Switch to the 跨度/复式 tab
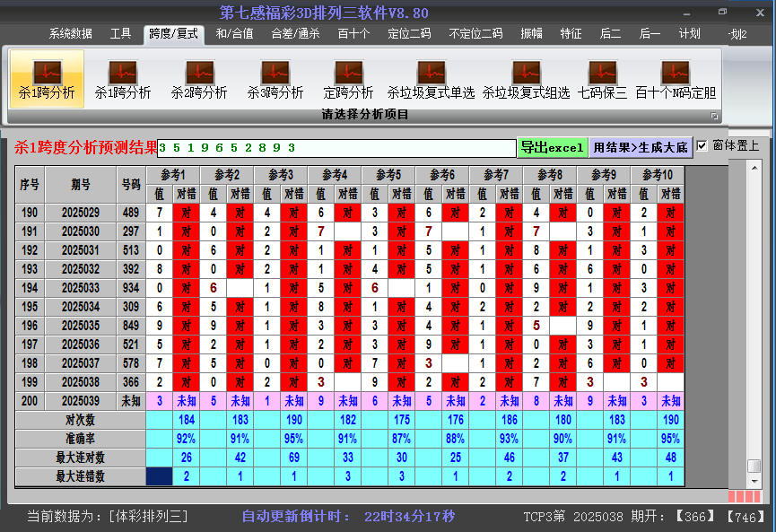 point(173,34)
